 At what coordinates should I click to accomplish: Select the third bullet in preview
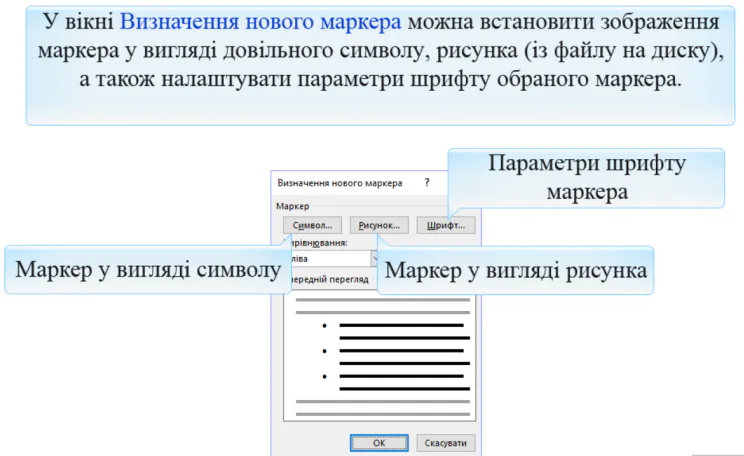(324, 376)
